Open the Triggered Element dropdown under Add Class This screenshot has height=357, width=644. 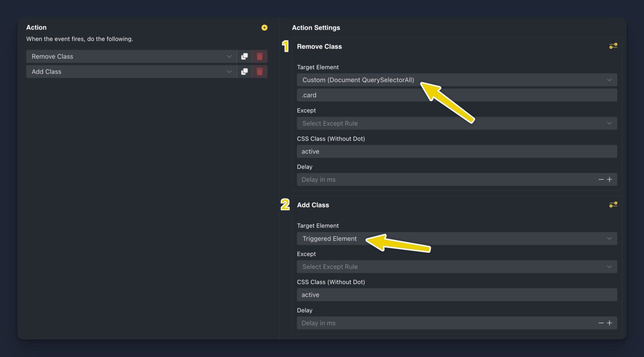[457, 238]
